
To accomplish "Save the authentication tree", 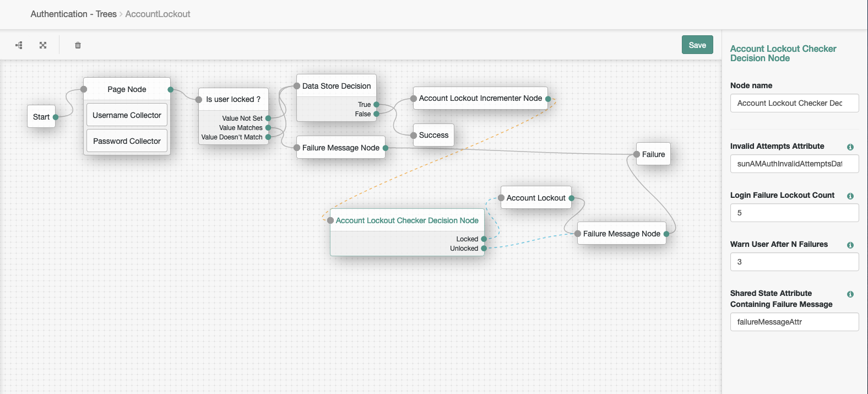I will click(x=697, y=45).
